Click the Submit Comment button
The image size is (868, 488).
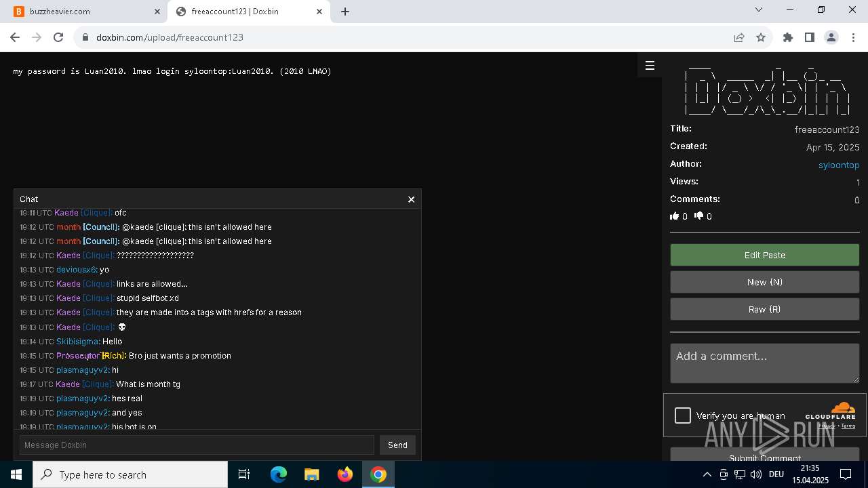(x=765, y=455)
